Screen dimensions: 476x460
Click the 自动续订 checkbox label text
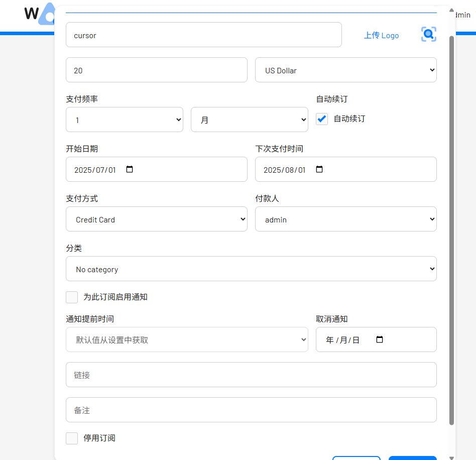pos(349,119)
